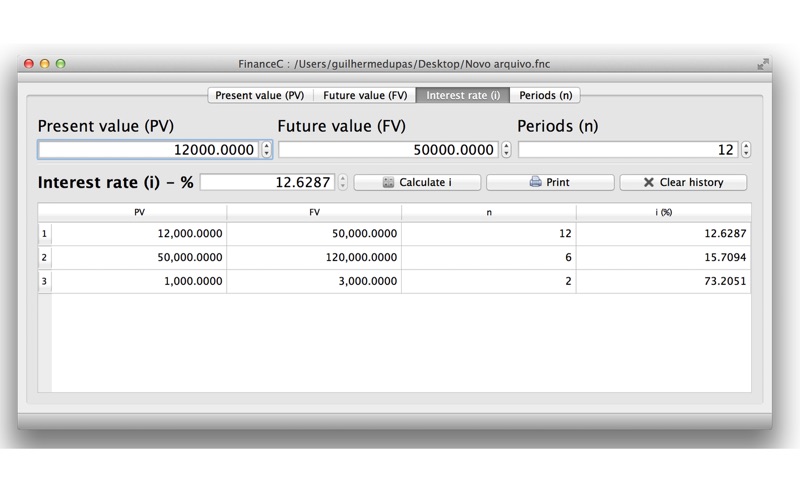
Task: Click the Periods input field showing 12
Action: pyautogui.click(x=628, y=149)
